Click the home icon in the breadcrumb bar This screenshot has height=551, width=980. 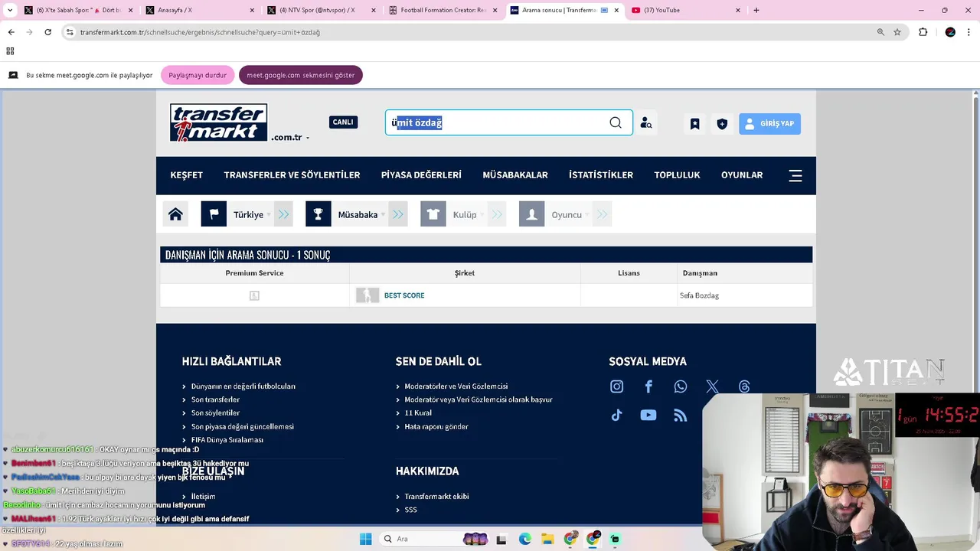point(175,214)
